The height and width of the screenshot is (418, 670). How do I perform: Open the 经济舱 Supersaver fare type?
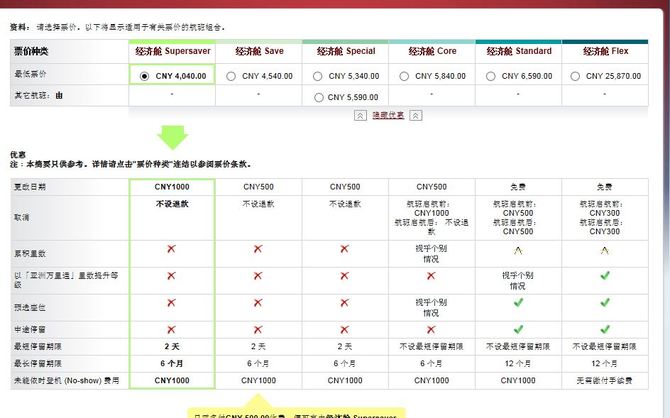click(173, 51)
